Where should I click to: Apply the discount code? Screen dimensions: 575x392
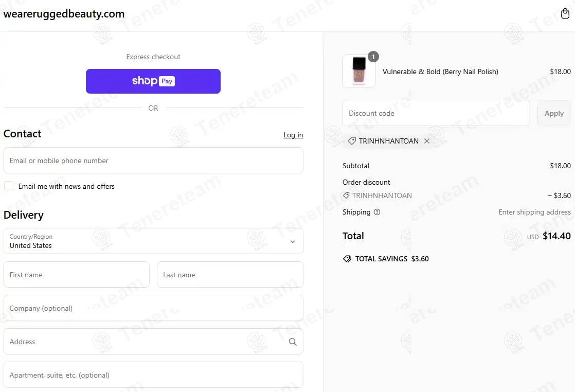coord(554,113)
